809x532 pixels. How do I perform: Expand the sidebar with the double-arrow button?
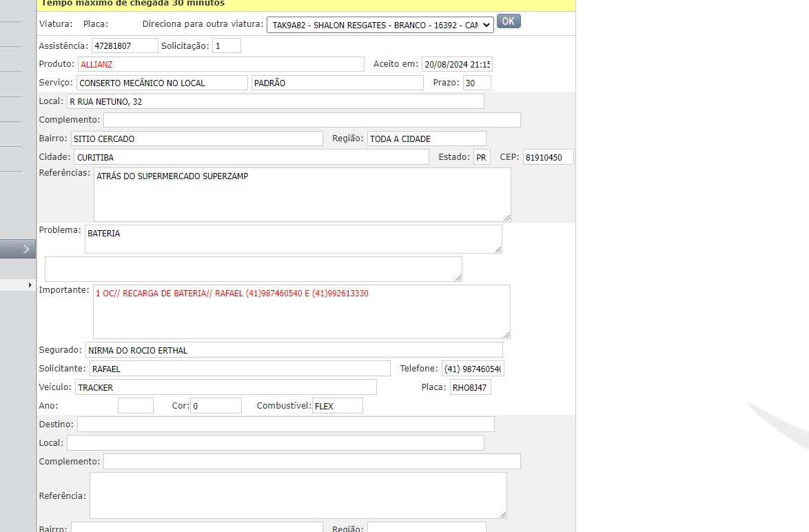[x=18, y=249]
